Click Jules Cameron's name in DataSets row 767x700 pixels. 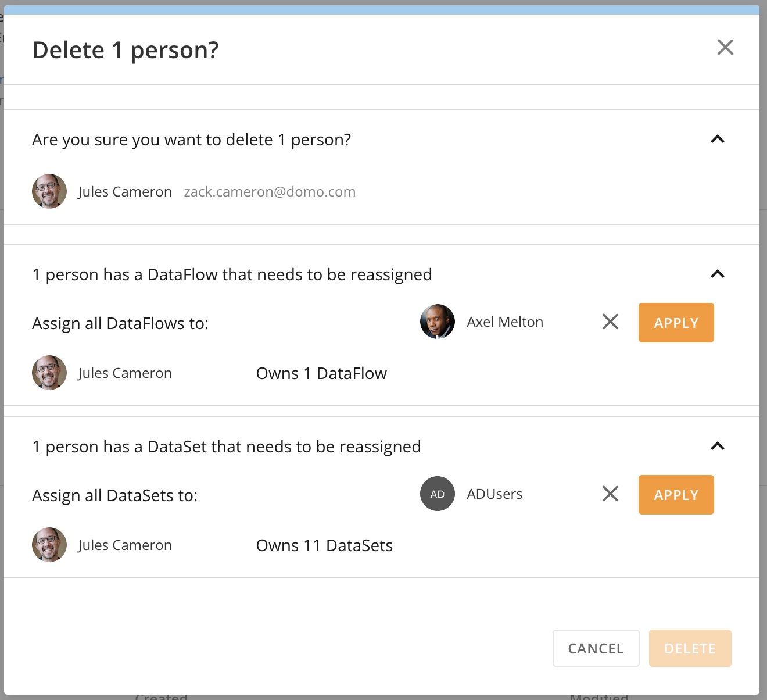(x=125, y=545)
